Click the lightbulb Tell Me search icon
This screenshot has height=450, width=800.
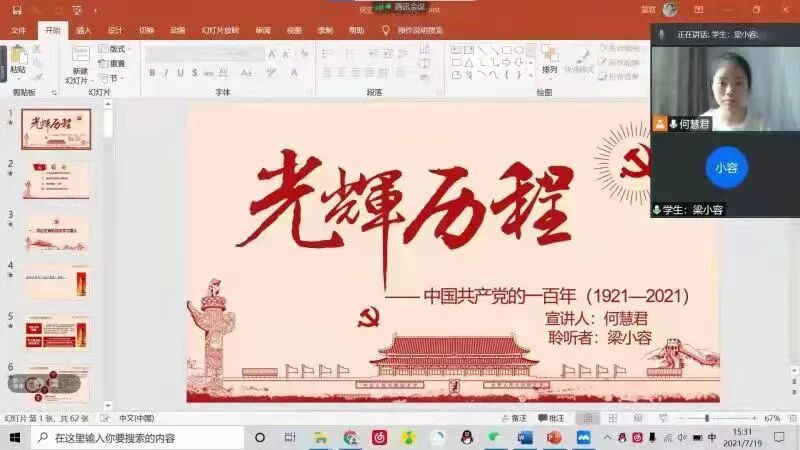tap(386, 31)
